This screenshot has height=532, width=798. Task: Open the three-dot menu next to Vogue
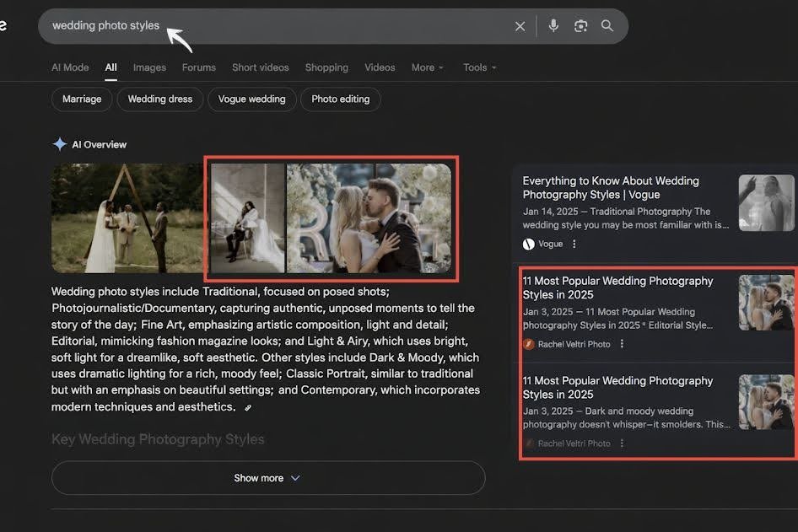coord(574,244)
